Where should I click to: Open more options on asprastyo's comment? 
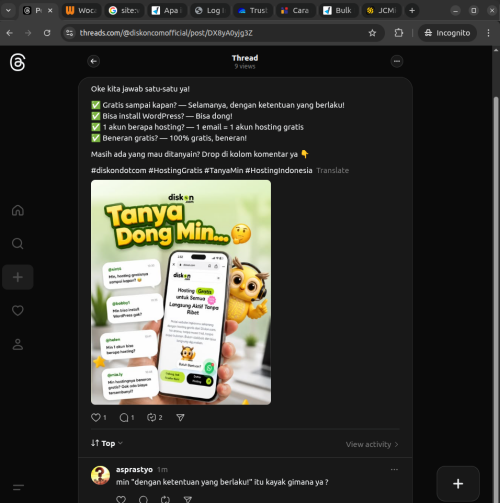tap(394, 469)
